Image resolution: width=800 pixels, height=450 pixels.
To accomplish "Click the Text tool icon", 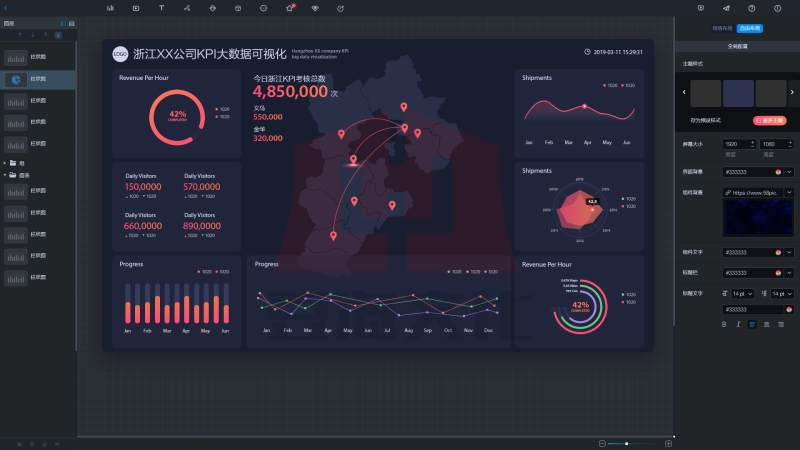I will click(x=161, y=7).
